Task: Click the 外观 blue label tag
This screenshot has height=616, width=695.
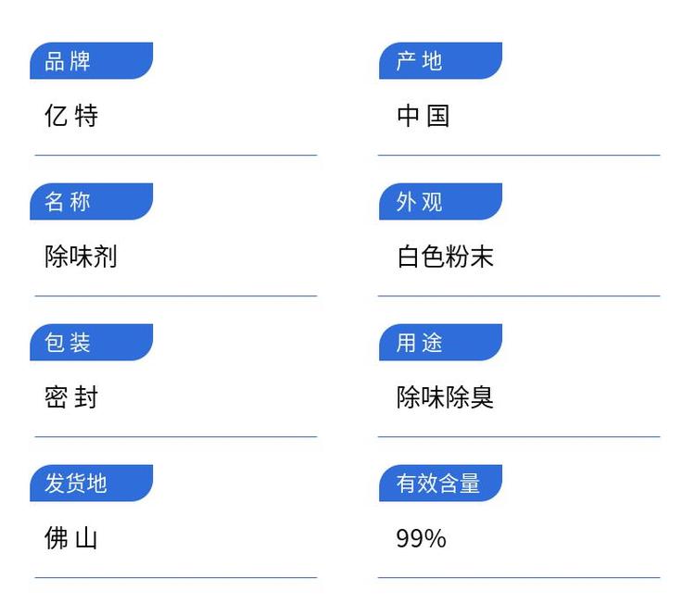Action: pos(439,202)
